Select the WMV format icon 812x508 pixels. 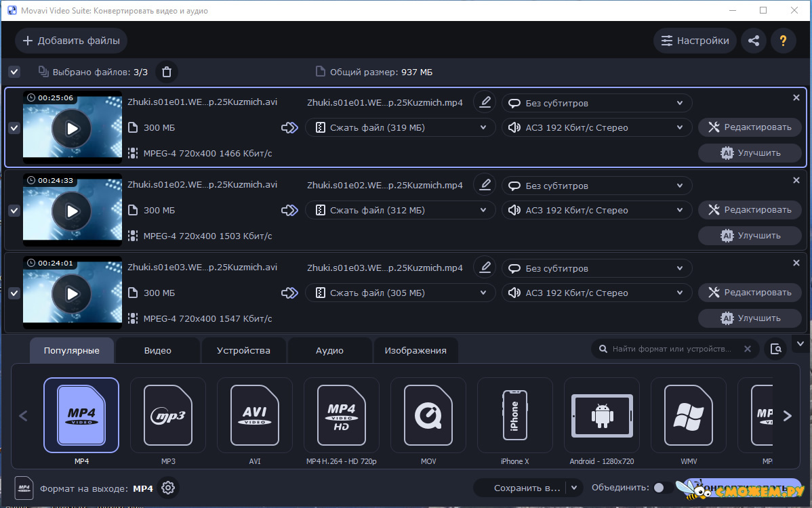click(688, 415)
